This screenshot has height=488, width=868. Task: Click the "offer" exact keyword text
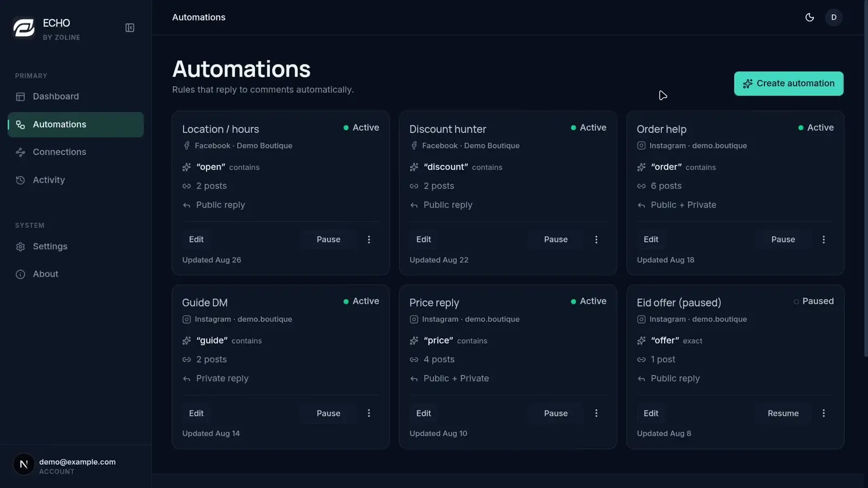[676, 341]
